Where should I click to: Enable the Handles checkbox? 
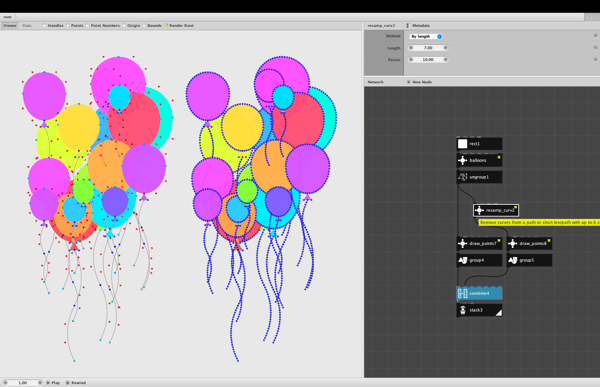(44, 26)
